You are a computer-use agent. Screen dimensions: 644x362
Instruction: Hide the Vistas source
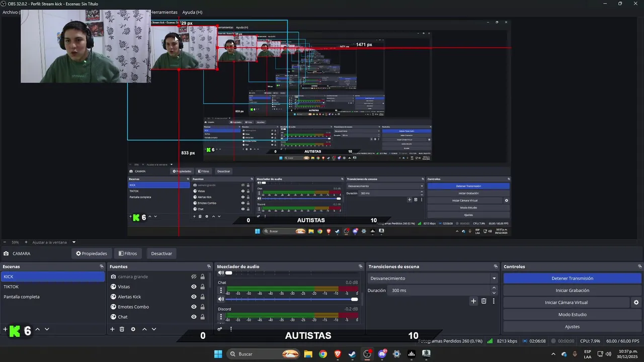tap(194, 287)
